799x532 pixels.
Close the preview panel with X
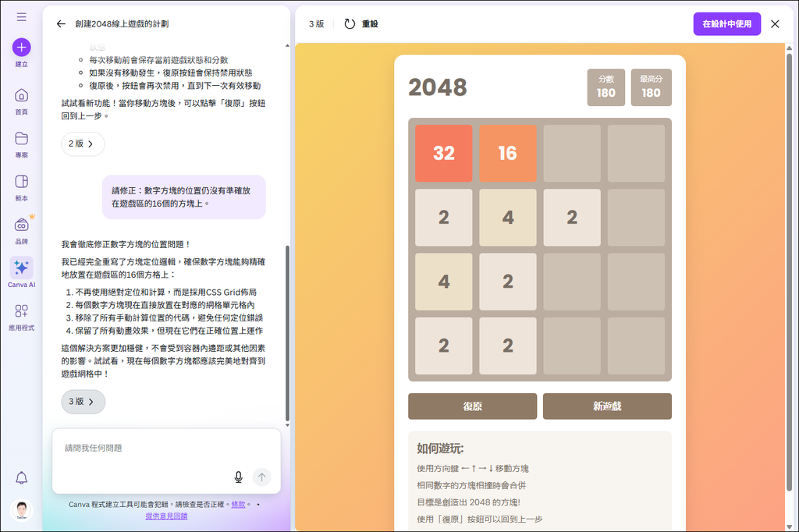[x=775, y=24]
